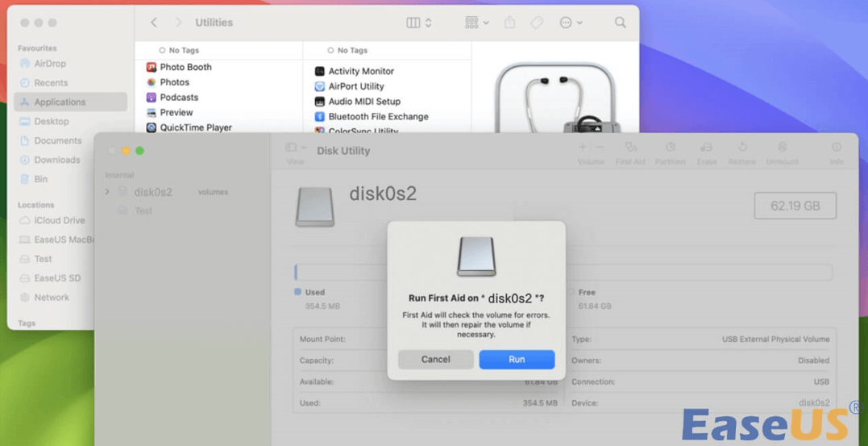Open Finder more actions ellipsis menu
Screen dimensions: 868x446
[571, 23]
